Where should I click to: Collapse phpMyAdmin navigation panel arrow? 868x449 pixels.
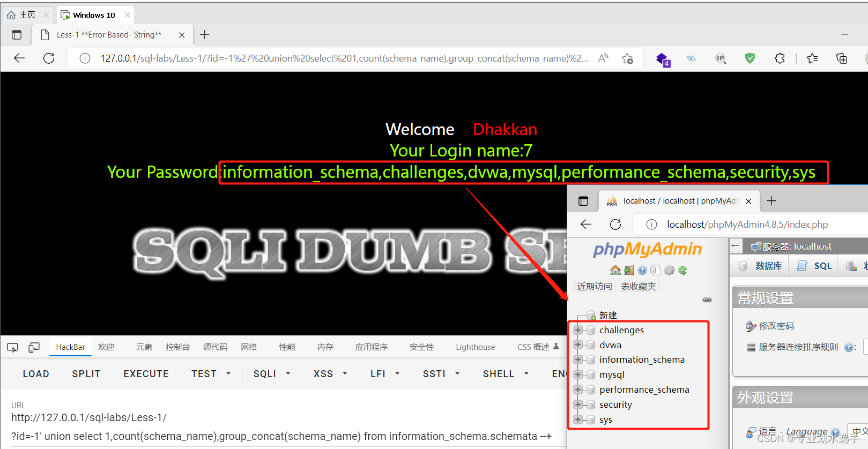pyautogui.click(x=736, y=246)
